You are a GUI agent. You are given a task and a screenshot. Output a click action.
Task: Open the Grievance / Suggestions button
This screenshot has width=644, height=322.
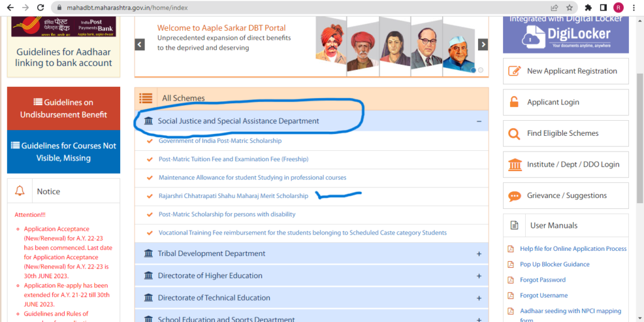pyautogui.click(x=565, y=196)
